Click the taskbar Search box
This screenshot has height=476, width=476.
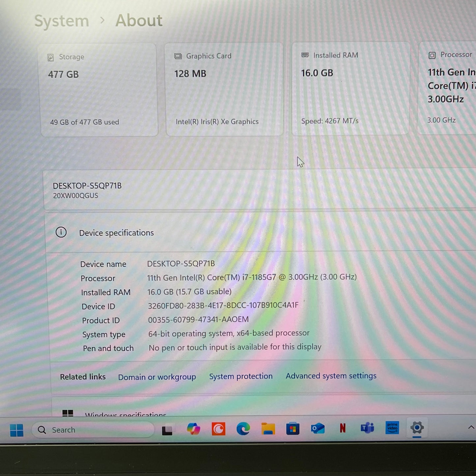[x=92, y=430]
